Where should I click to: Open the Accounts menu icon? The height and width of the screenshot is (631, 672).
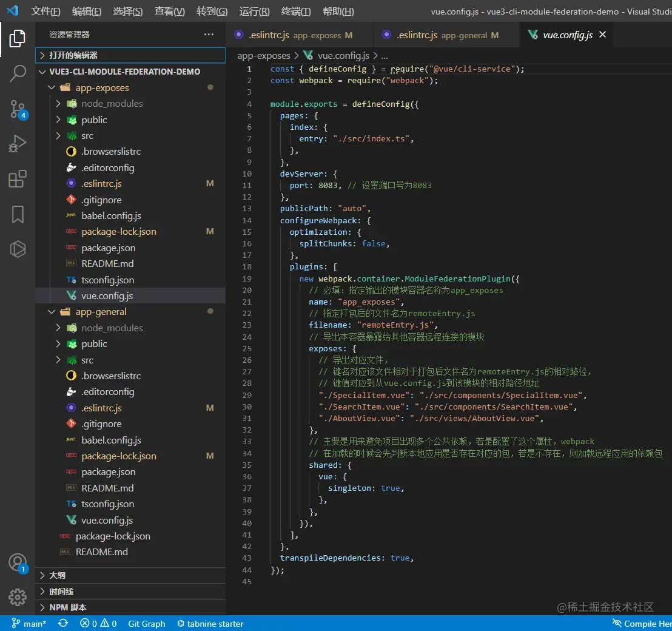[18, 563]
